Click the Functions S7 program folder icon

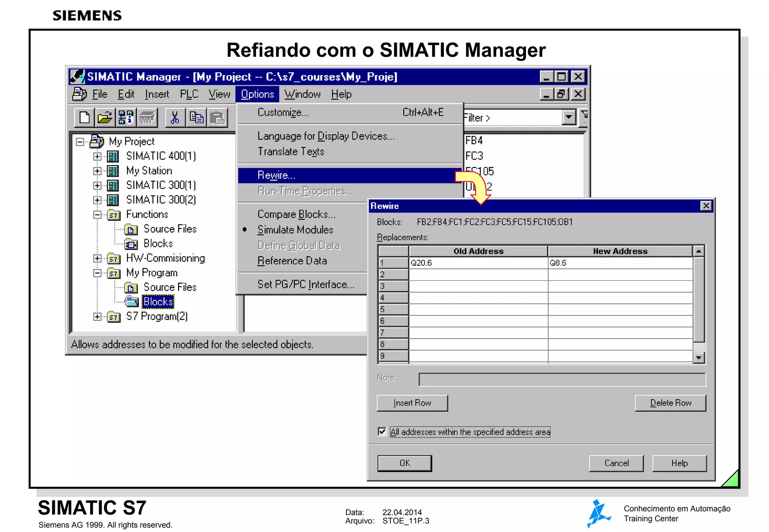[113, 215]
